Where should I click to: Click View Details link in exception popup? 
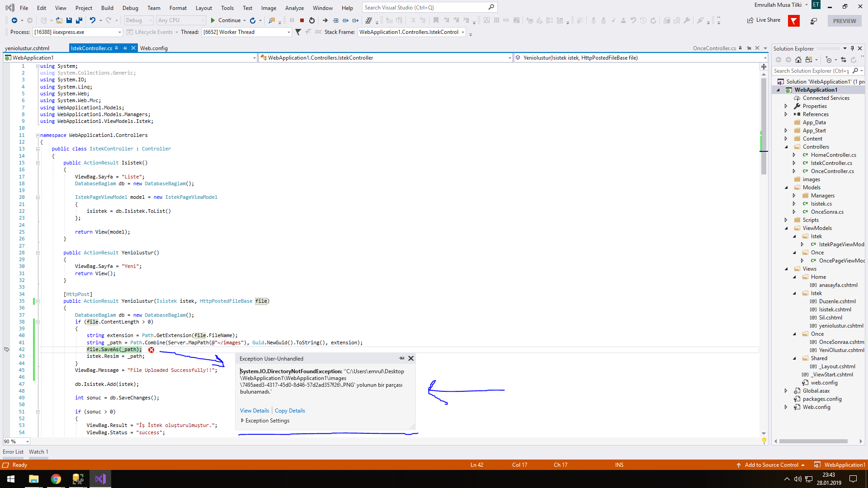(x=255, y=411)
